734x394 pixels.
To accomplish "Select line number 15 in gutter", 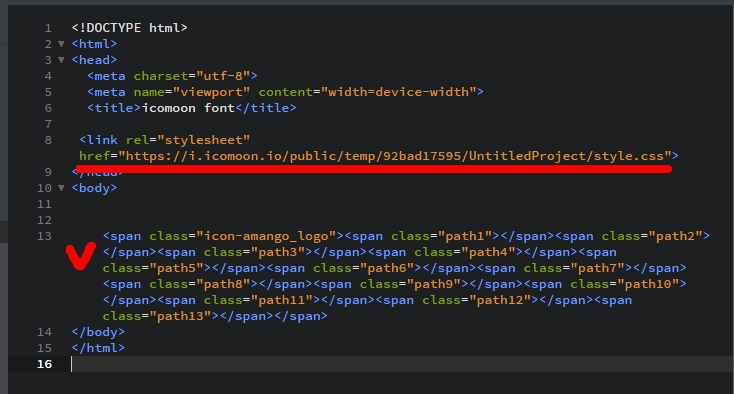I will 44,348.
